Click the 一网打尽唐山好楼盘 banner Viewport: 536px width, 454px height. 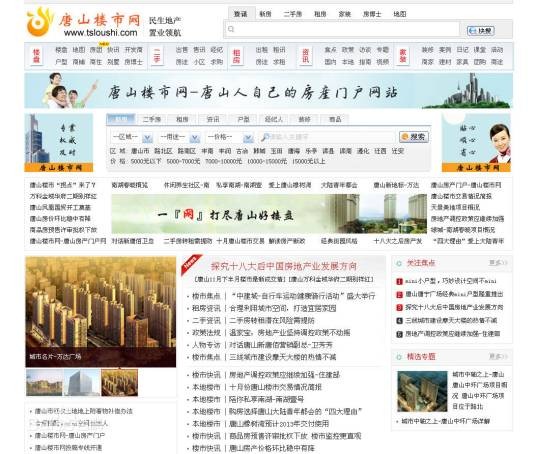coord(269,214)
